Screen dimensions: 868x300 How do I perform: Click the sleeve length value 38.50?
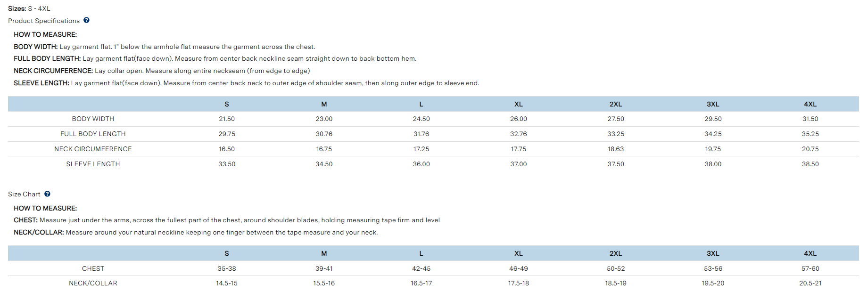pos(810,164)
